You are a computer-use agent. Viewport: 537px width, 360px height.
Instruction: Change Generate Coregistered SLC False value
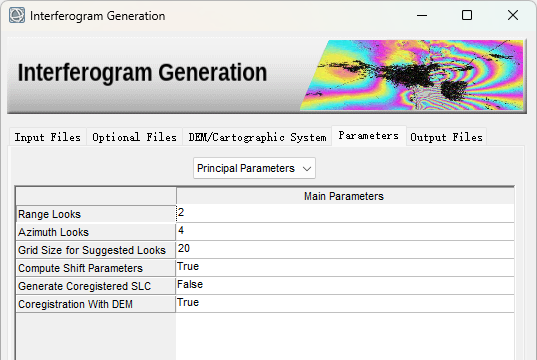(345, 285)
